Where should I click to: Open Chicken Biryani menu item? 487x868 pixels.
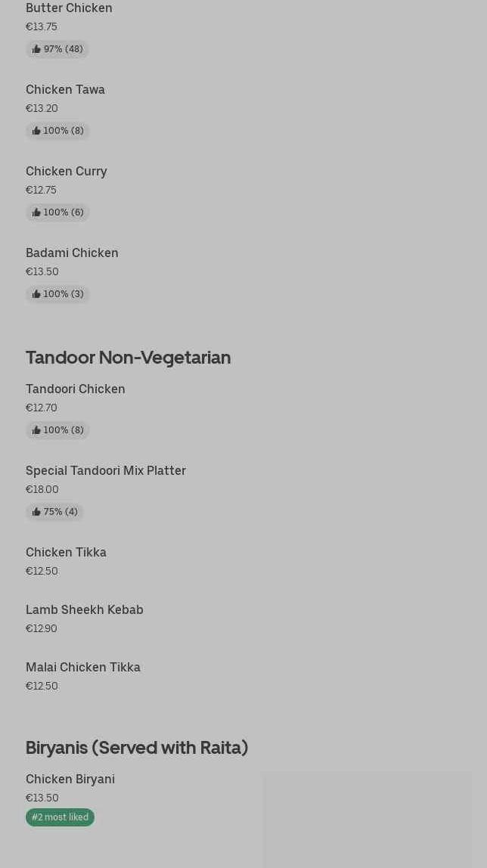click(70, 780)
